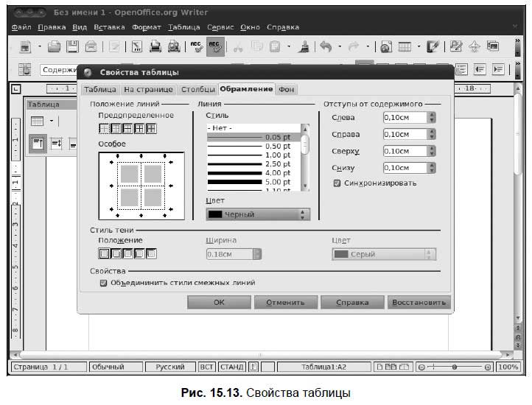
Task: Click the Format paintbrush icon
Action: pyautogui.click(x=304, y=47)
